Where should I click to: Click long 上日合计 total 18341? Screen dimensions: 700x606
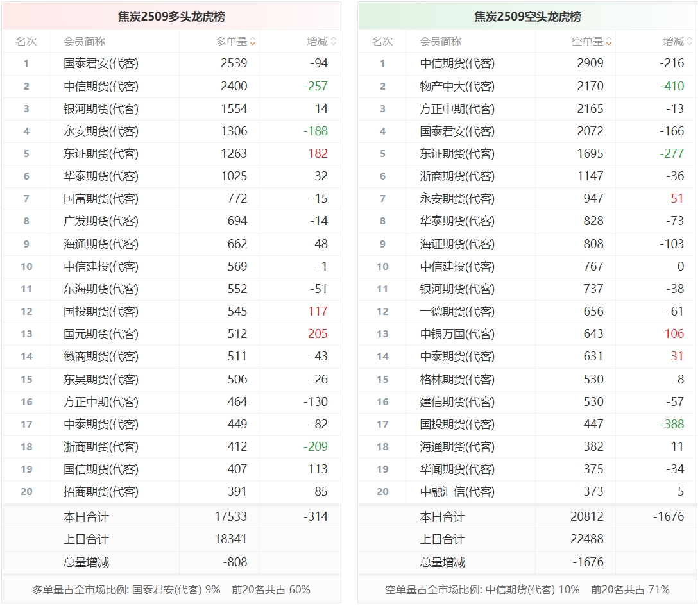[x=231, y=539]
